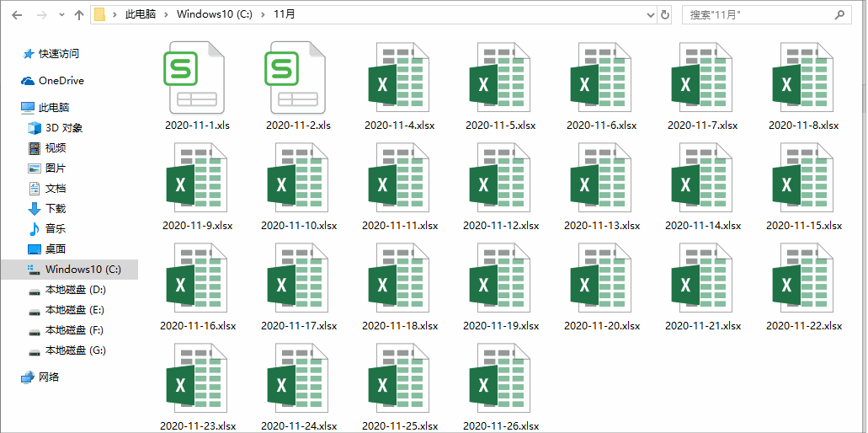Select the 2020-11-23.xlsx Excel file icon
This screenshot has height=433, width=868.
point(196,379)
